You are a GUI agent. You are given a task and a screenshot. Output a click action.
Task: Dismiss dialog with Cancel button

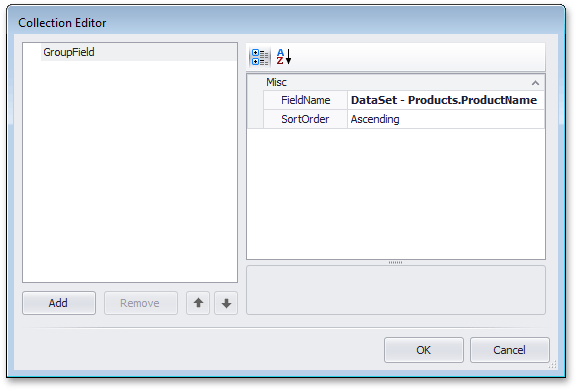[x=510, y=350]
